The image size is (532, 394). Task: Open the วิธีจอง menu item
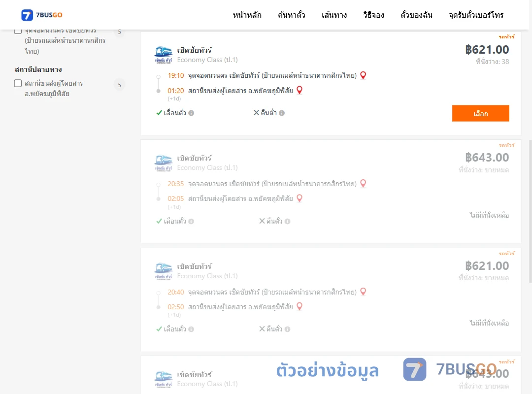[x=373, y=15]
